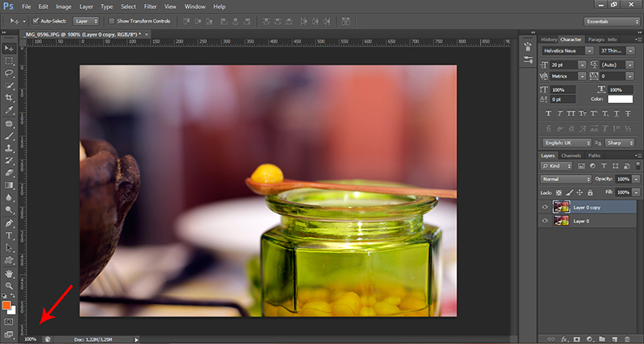Image resolution: width=644 pixels, height=344 pixels.
Task: Switch to the History panel tab
Action: pos(548,39)
